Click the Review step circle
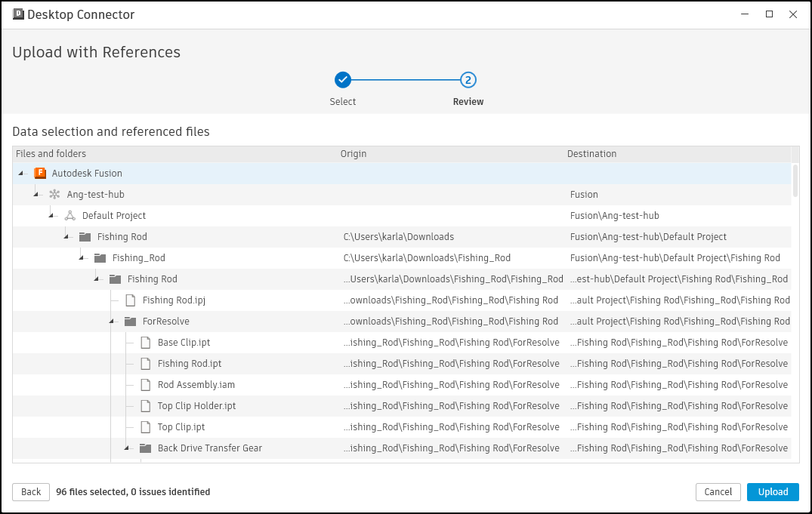Image resolution: width=812 pixels, height=514 pixels. click(468, 80)
